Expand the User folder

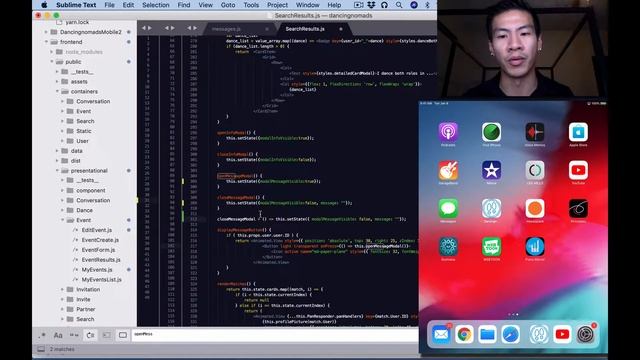[62, 141]
